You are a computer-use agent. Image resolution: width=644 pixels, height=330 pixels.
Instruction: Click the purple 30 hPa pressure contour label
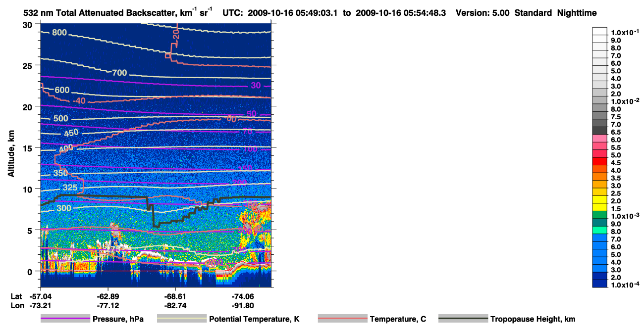[x=256, y=86]
